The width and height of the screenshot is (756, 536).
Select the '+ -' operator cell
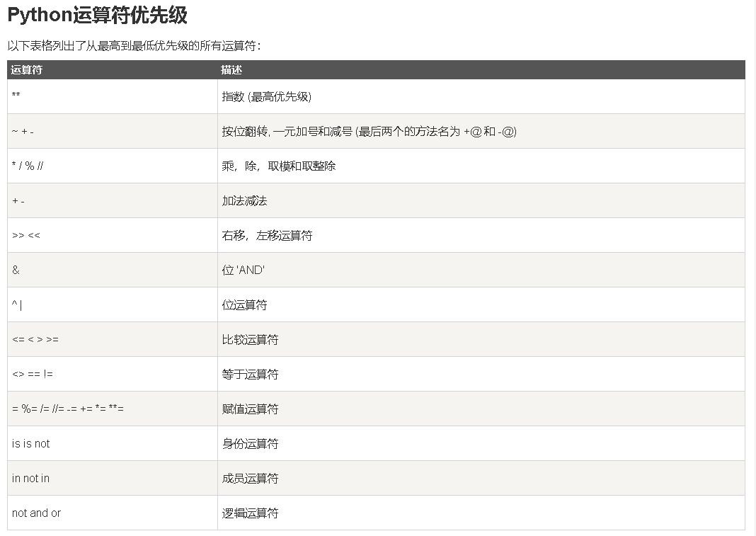tap(113, 200)
